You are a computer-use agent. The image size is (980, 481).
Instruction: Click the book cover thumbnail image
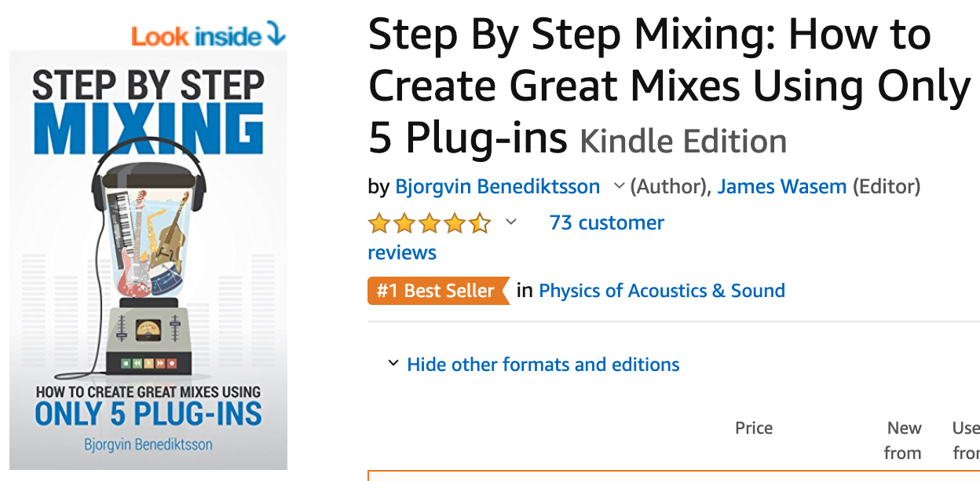(x=148, y=259)
